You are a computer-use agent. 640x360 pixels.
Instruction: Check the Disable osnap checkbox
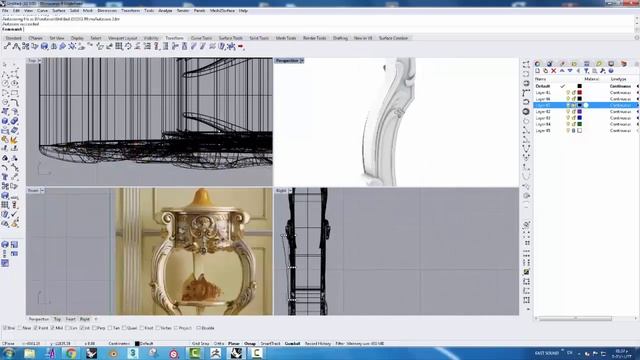[198, 328]
